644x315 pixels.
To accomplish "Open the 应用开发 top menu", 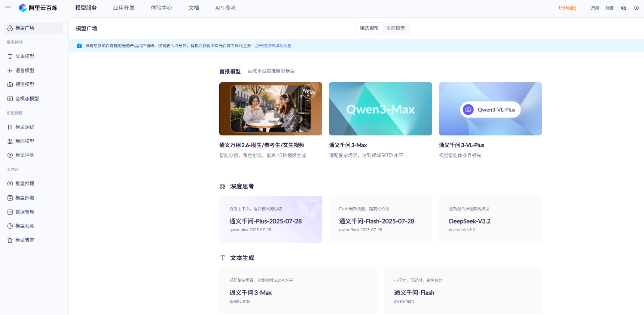I will (124, 8).
